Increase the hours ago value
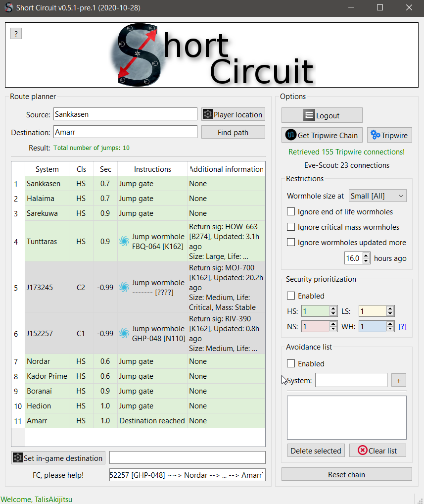424x504 pixels. point(366,255)
